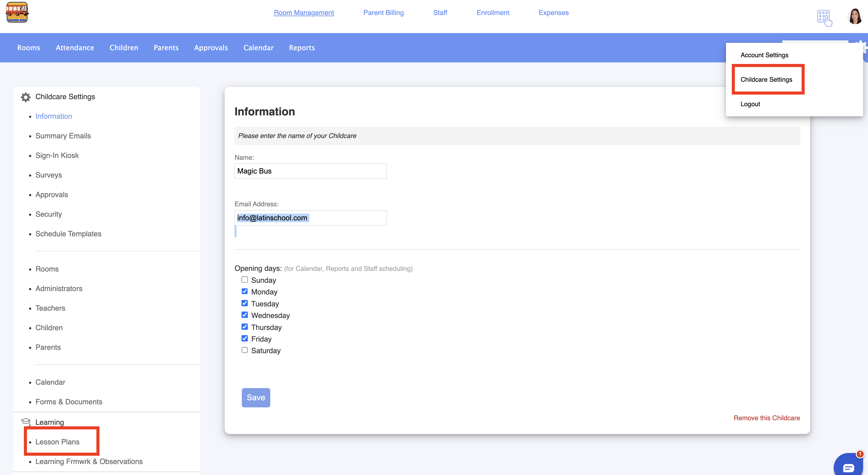
Task: Open the sign-in kiosk keypad icon
Action: 824,17
